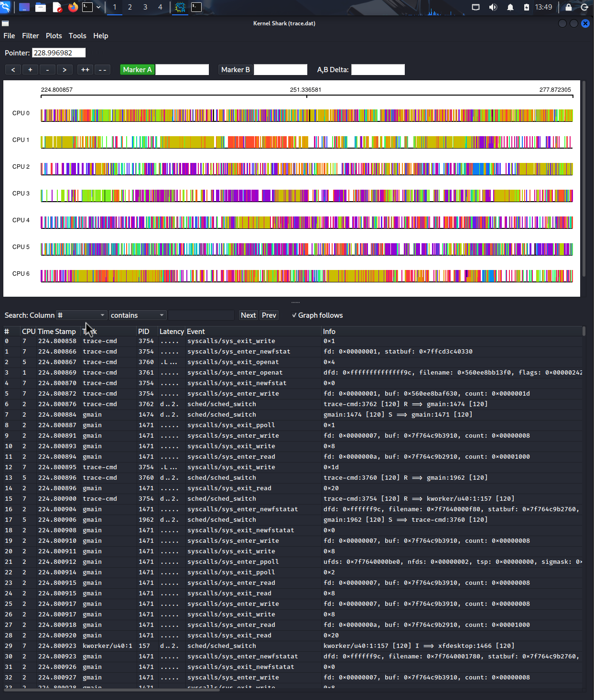The width and height of the screenshot is (594, 700).
Task: Open the File menu
Action: click(x=9, y=36)
